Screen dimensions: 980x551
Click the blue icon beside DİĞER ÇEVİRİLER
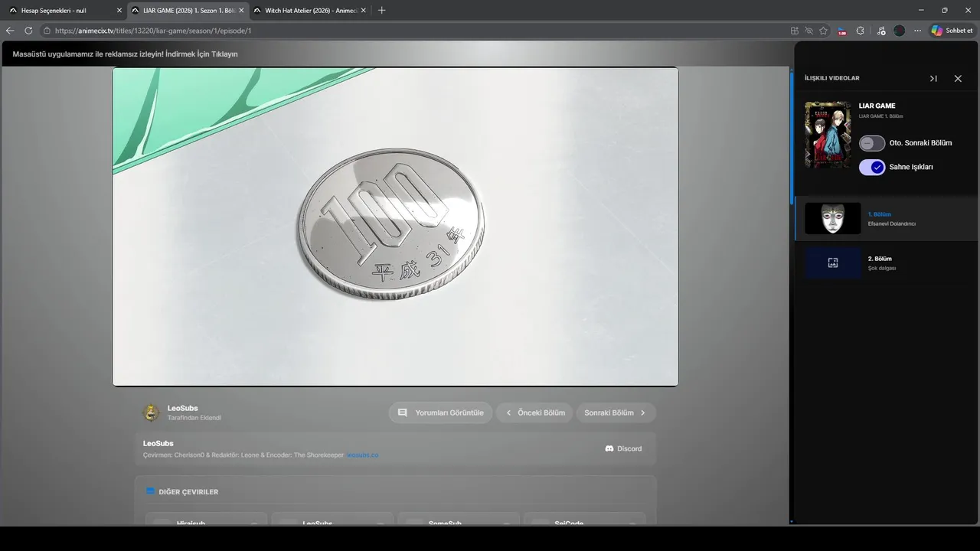(x=151, y=491)
